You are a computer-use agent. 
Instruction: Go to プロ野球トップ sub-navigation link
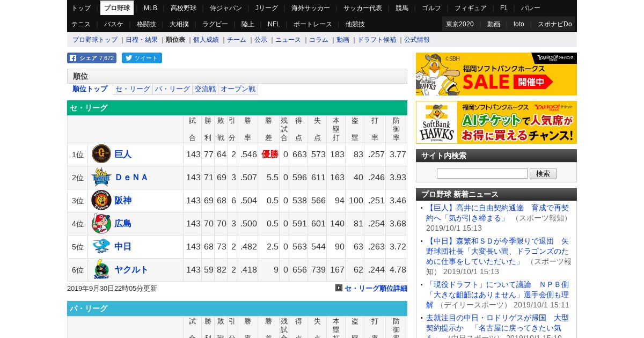(x=95, y=40)
